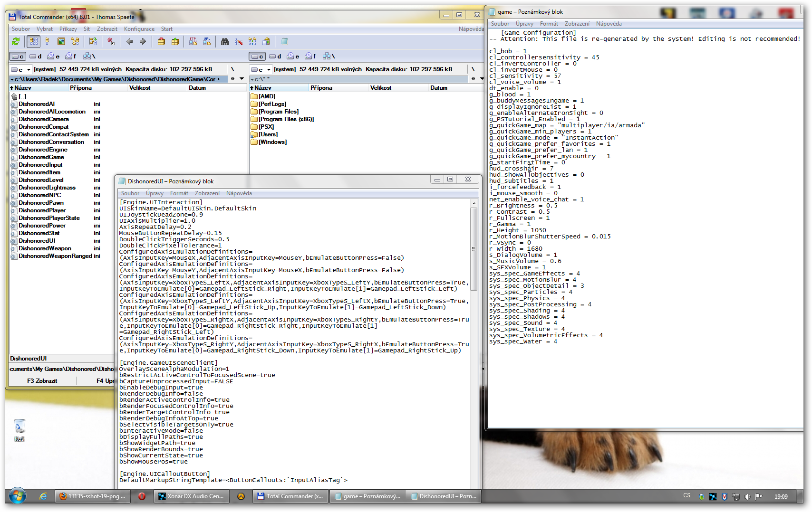Click the system clock showing 19:09

point(781,497)
